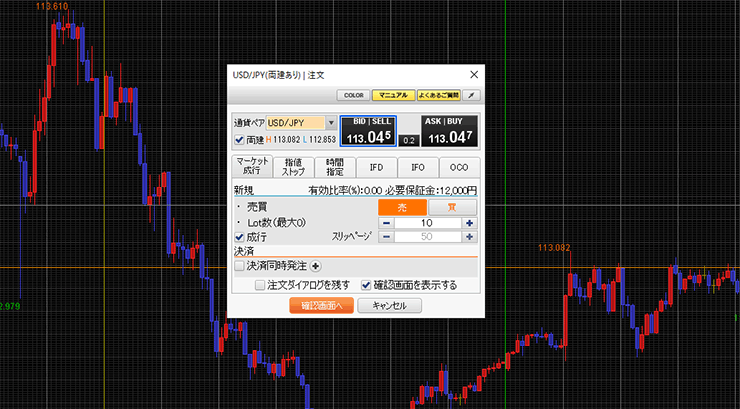The height and width of the screenshot is (409, 740).
Task: Click the Lot plus stepper icon
Action: [x=469, y=222]
